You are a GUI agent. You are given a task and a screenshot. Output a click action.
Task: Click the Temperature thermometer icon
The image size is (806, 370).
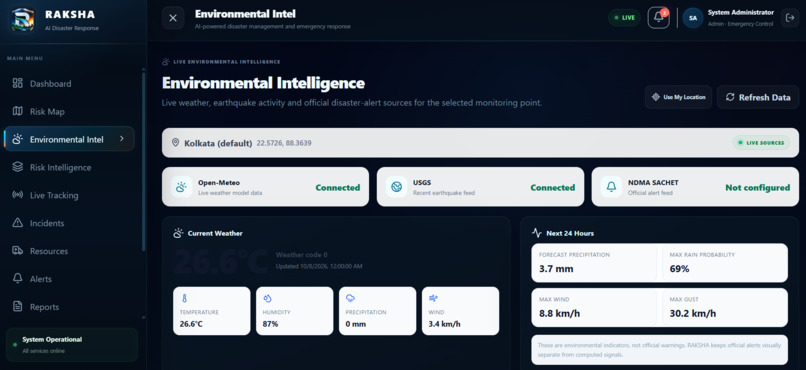click(184, 298)
